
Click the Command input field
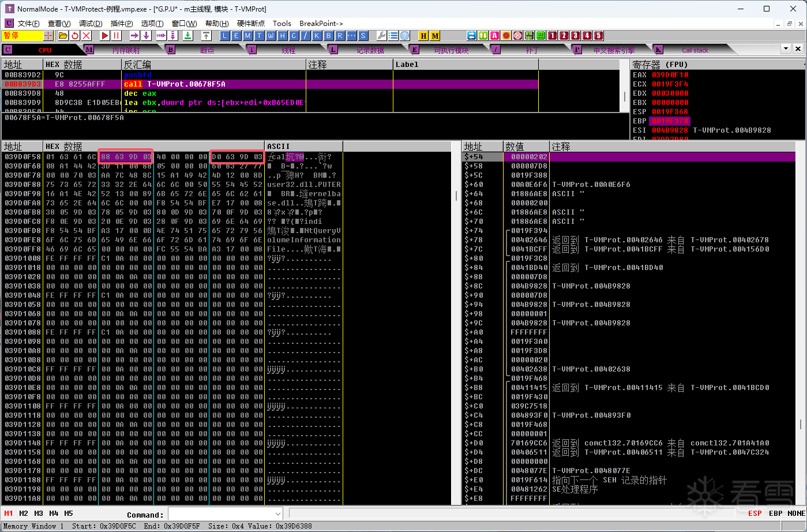tap(221, 514)
